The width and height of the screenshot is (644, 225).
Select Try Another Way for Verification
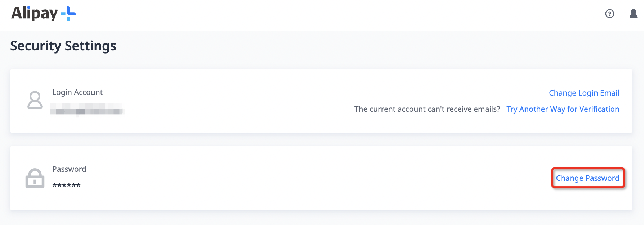point(563,109)
